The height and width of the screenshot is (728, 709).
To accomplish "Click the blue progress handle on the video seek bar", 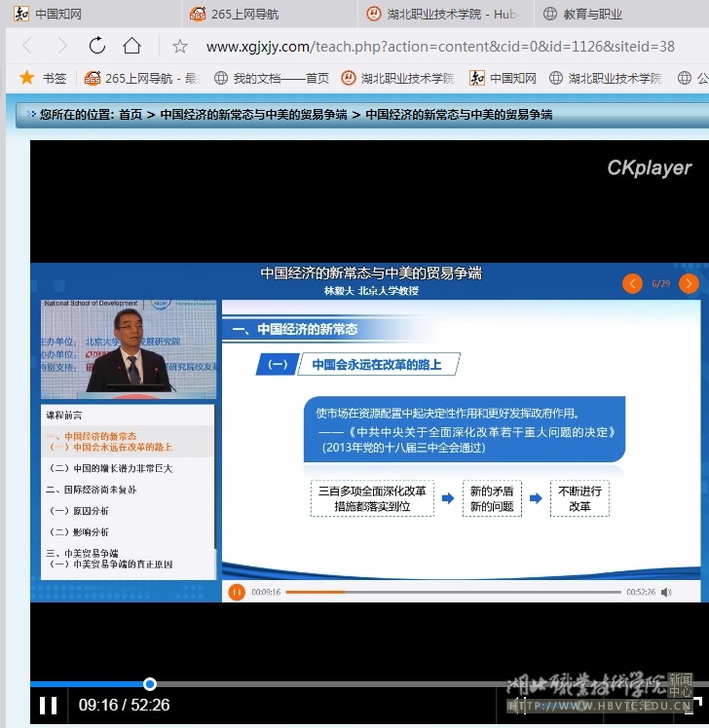I will pos(150,684).
